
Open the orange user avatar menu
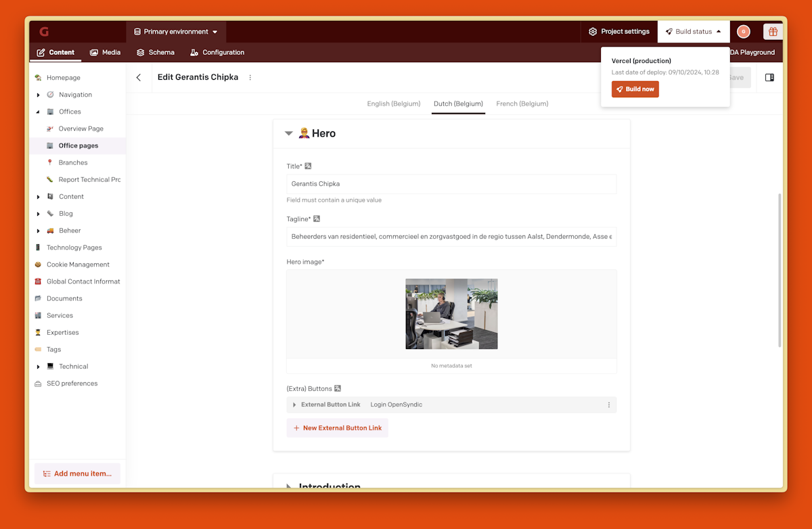[744, 32]
